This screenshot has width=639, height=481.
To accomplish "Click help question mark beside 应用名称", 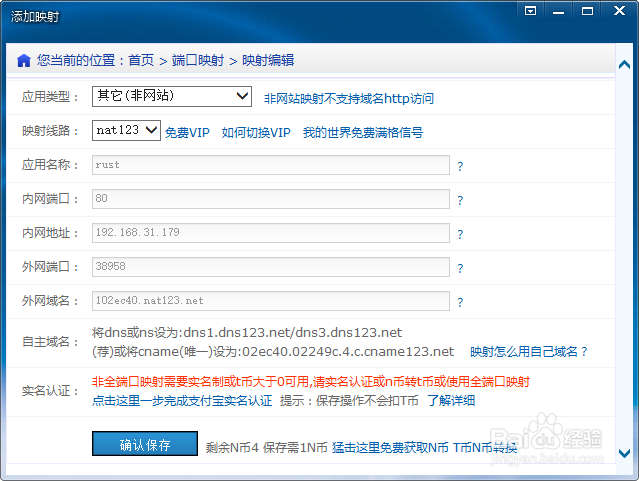I will pyautogui.click(x=460, y=166).
